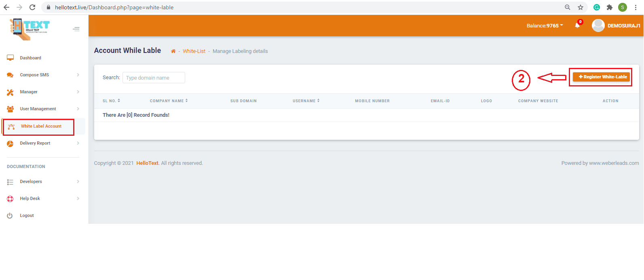Bookmark page with the star icon
Image resolution: width=644 pixels, height=280 pixels.
point(581,7)
